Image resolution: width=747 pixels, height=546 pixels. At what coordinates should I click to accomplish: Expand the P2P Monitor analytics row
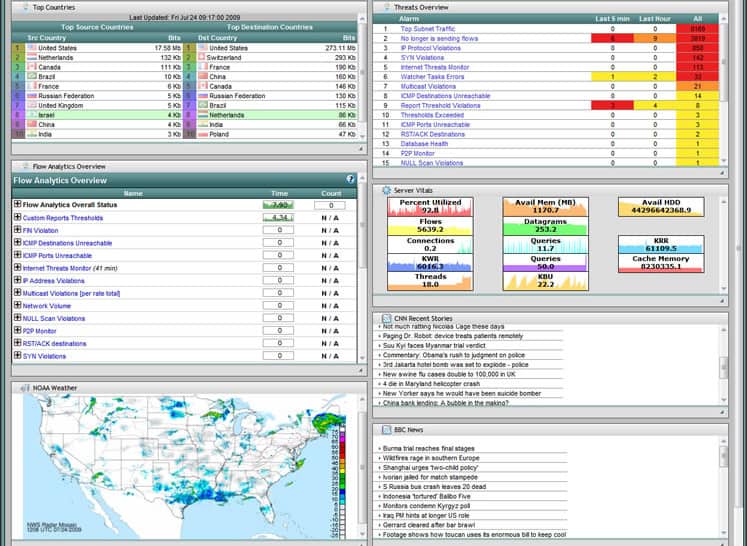(18, 330)
